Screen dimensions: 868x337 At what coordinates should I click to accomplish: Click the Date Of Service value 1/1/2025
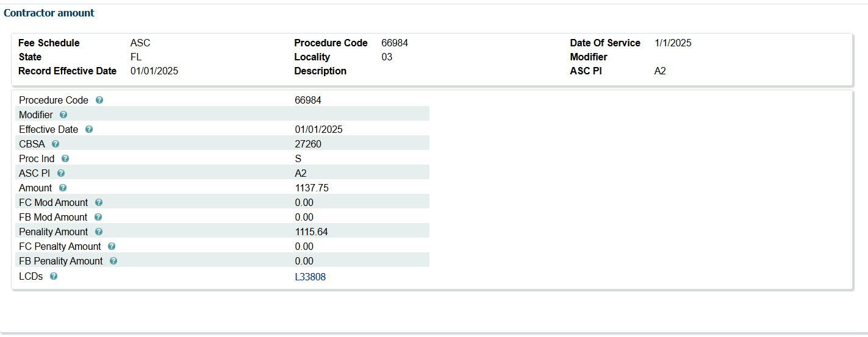coord(673,43)
